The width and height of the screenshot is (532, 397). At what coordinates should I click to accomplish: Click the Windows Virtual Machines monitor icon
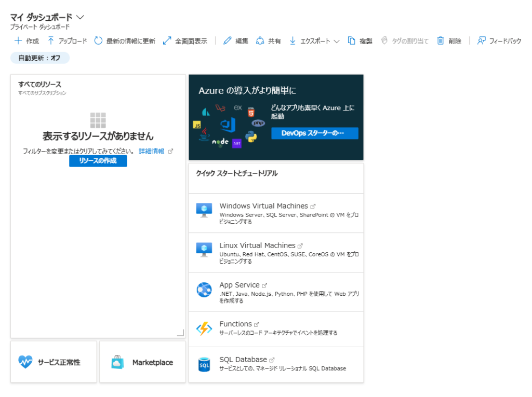coord(204,210)
